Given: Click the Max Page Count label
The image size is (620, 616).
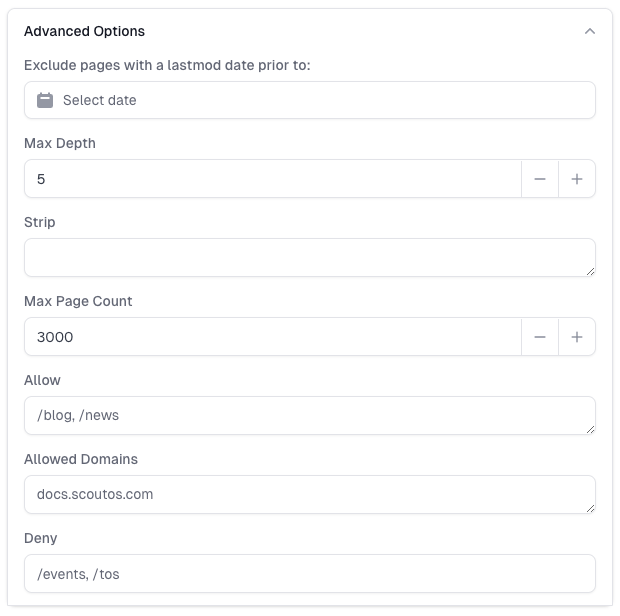Looking at the screenshot, I should click(78, 301).
